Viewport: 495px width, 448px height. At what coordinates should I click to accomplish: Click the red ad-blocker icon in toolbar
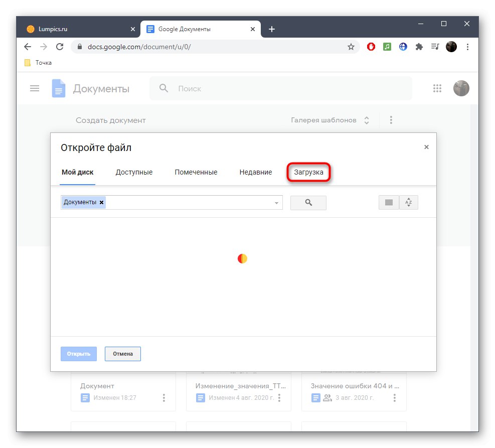click(x=371, y=46)
